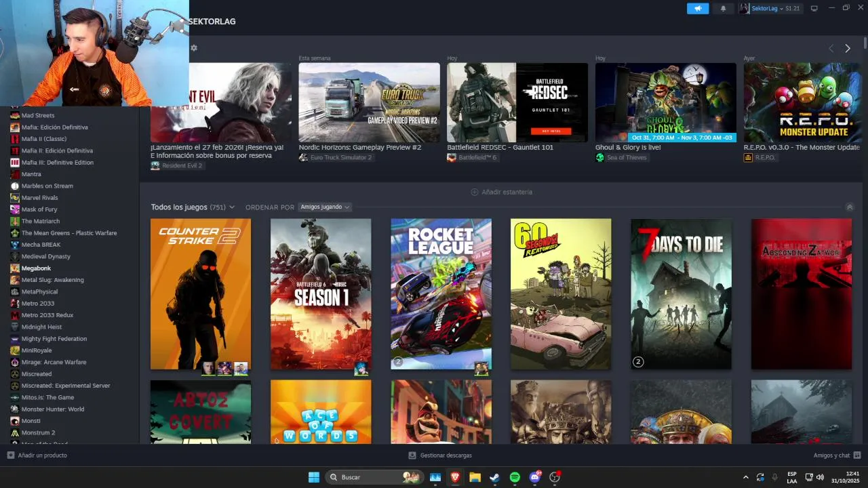
Task: Select Marvel Rivals in the list
Action: click(x=39, y=198)
